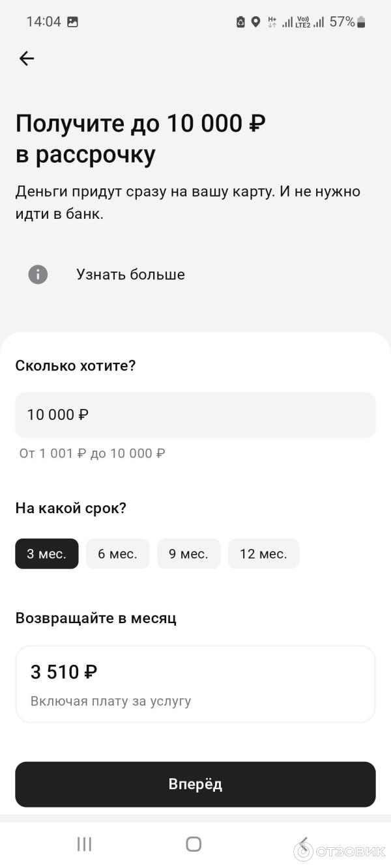Select the 3 мес. term option

pos(47,554)
